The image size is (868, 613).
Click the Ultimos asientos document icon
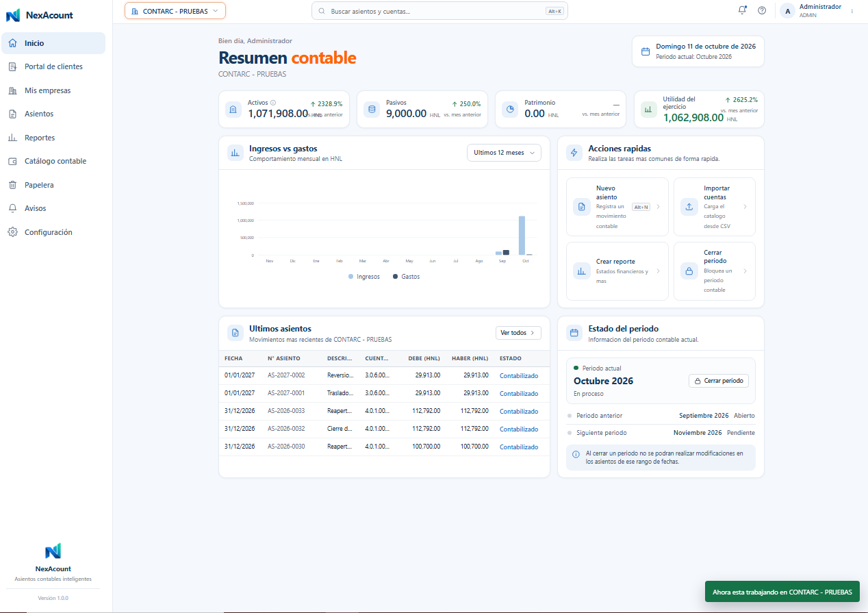tap(235, 333)
